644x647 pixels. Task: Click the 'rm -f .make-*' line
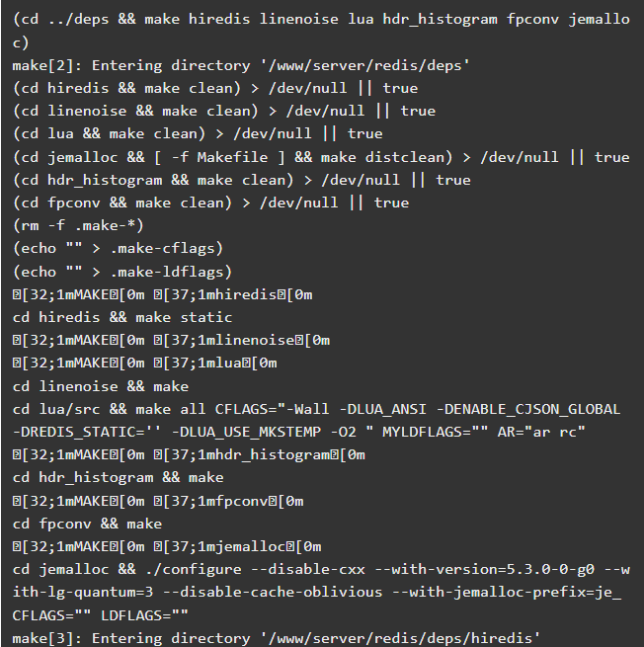pos(78,225)
